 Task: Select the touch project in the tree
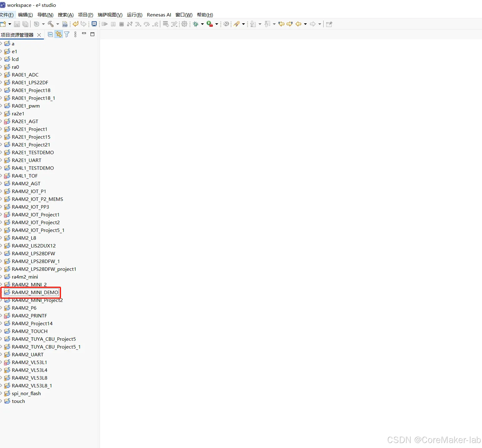click(x=18, y=401)
